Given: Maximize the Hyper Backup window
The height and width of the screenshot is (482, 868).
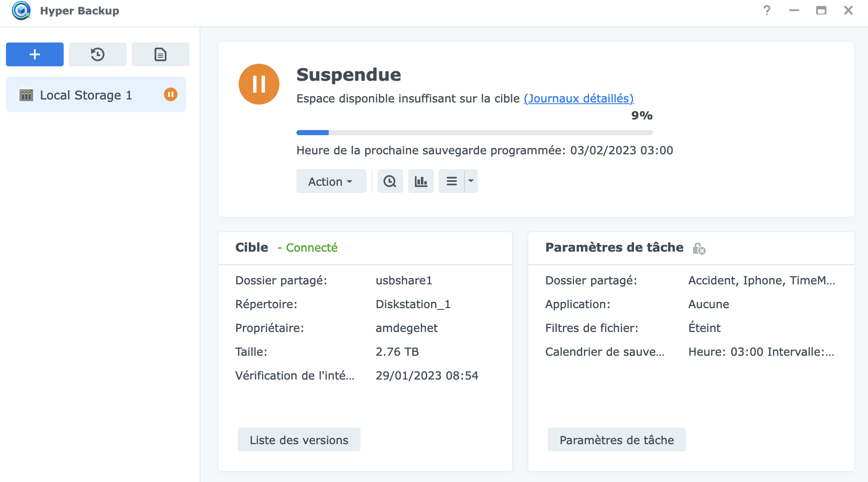Looking at the screenshot, I should tap(821, 11).
